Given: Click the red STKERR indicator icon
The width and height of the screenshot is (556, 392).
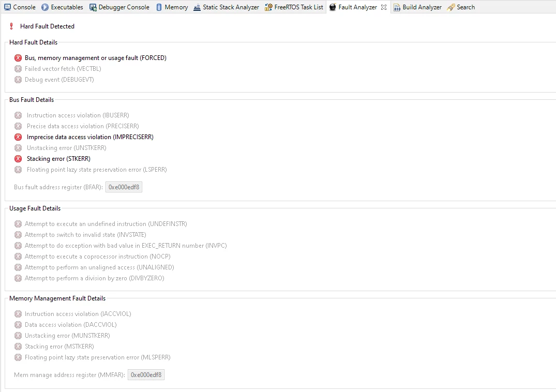Looking at the screenshot, I should tap(18, 159).
